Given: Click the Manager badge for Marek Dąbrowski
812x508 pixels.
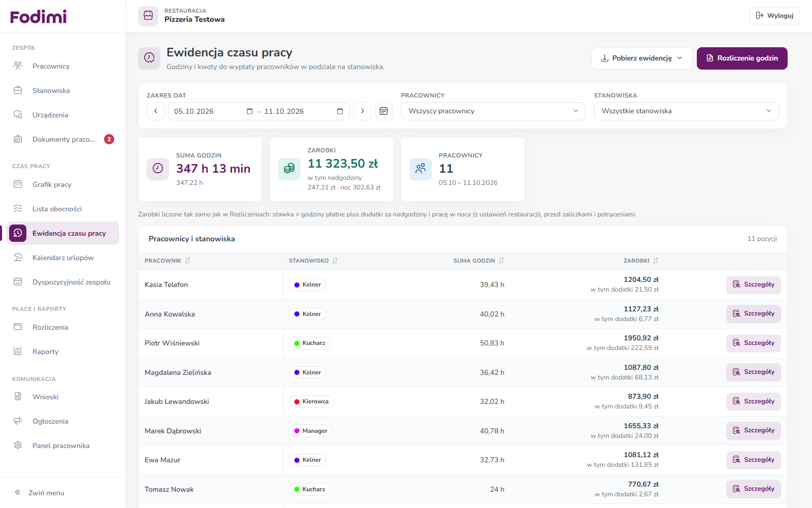Looking at the screenshot, I should pos(311,431).
